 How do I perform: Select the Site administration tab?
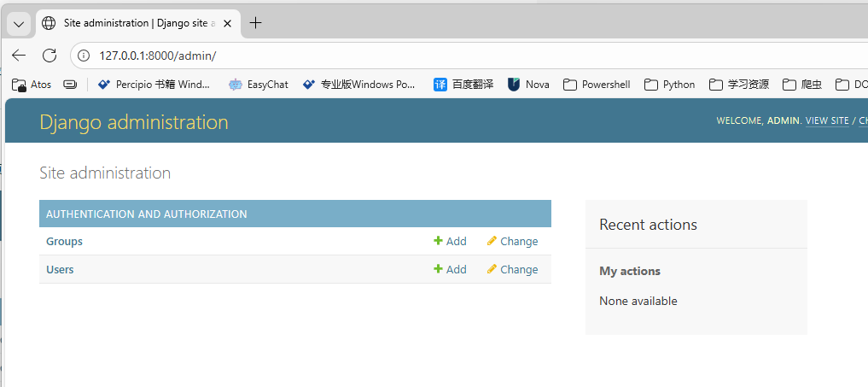click(x=138, y=23)
